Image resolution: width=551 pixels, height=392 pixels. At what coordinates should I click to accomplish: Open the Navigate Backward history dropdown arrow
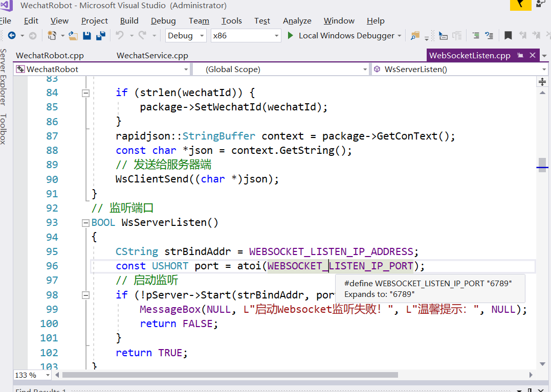(x=22, y=36)
